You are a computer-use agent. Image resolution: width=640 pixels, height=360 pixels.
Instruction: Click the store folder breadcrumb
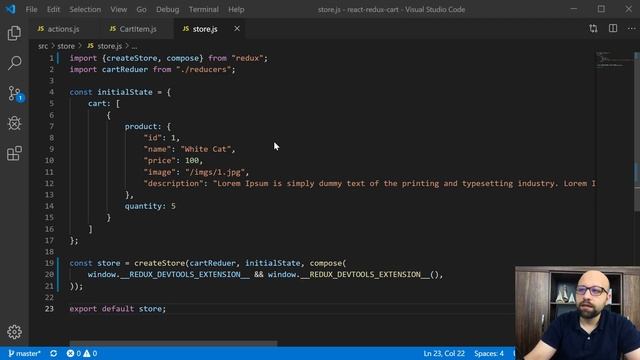tap(66, 46)
